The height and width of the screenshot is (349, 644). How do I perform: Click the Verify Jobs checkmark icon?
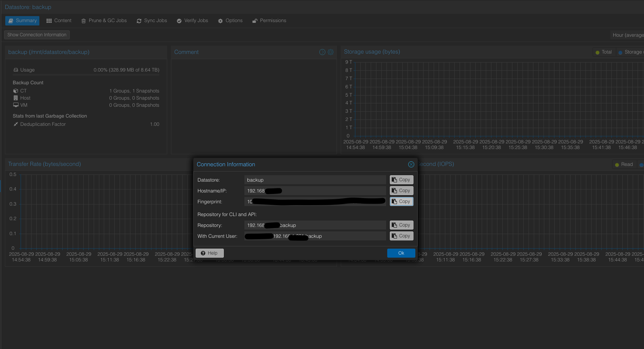click(179, 21)
